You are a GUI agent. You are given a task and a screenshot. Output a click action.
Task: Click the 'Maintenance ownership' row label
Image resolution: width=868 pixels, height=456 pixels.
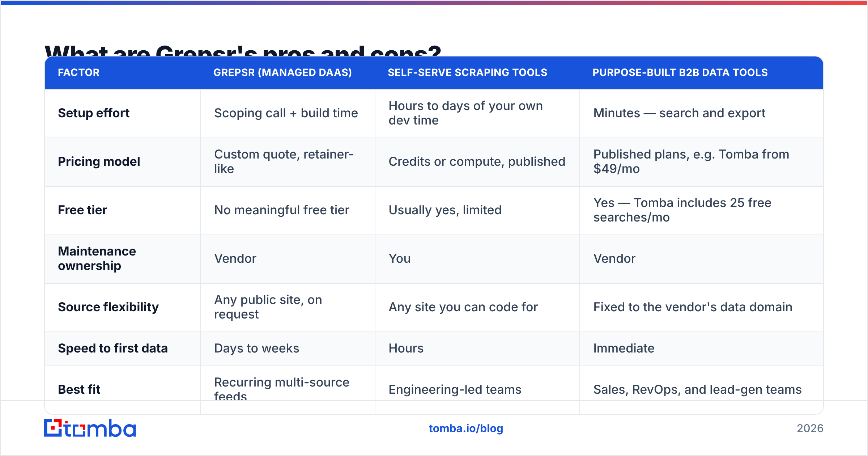pyautogui.click(x=97, y=258)
